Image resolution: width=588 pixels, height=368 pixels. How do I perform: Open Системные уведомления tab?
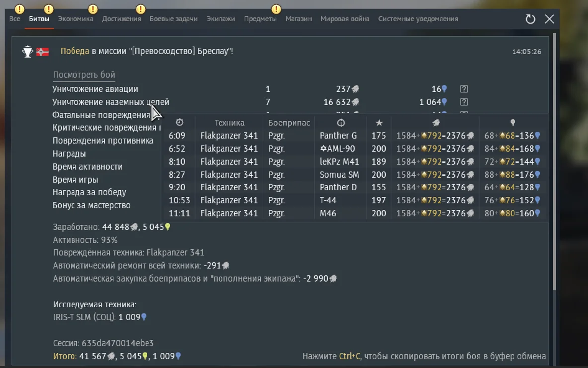pyautogui.click(x=418, y=19)
